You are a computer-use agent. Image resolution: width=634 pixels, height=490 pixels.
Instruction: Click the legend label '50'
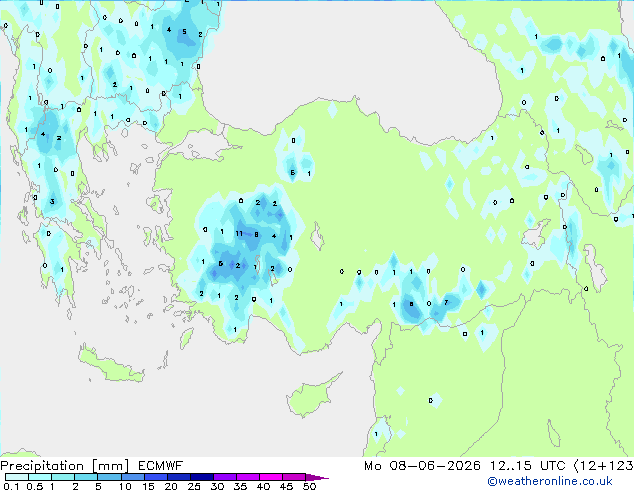pos(309,486)
